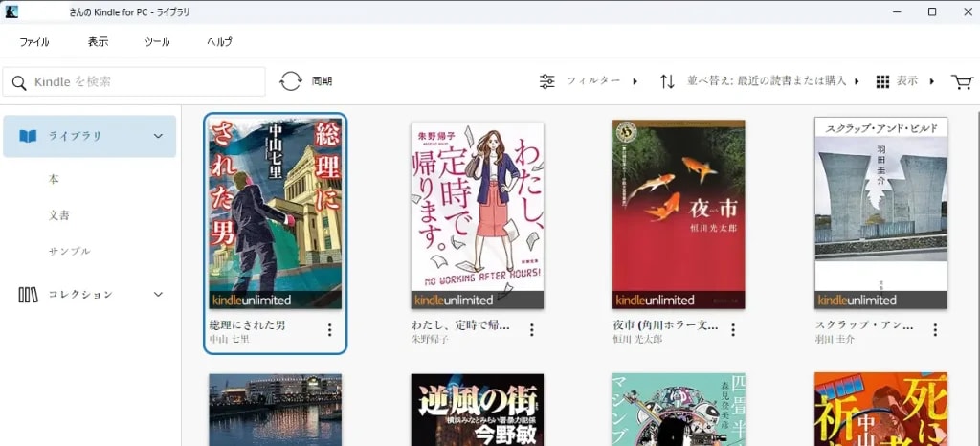Open more options for スクラップ・アンド・ビルド
The image size is (980, 446).
click(x=935, y=330)
